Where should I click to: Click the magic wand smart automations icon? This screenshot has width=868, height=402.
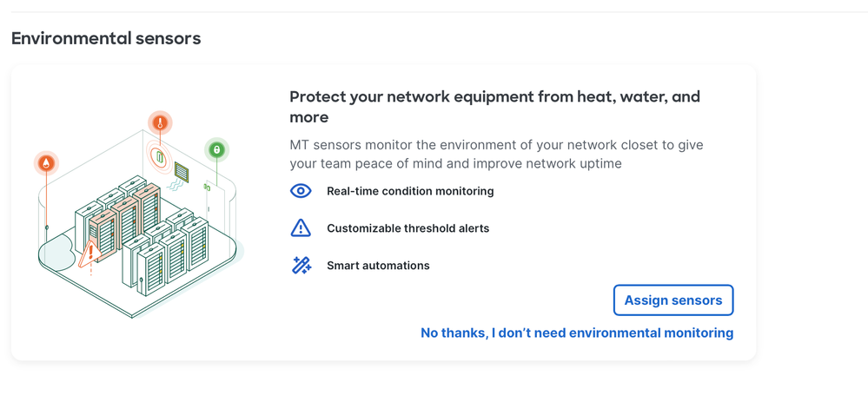(x=301, y=266)
